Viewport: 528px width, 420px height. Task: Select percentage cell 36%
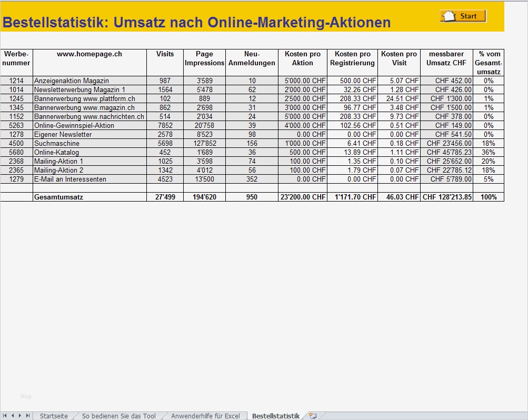[489, 152]
